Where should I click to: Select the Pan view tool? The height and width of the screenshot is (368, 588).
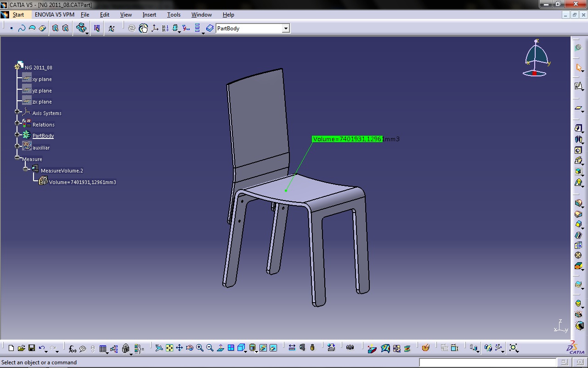coord(180,348)
